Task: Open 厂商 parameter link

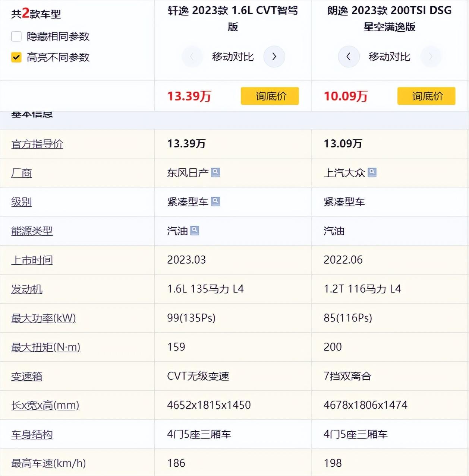Action: (x=22, y=173)
